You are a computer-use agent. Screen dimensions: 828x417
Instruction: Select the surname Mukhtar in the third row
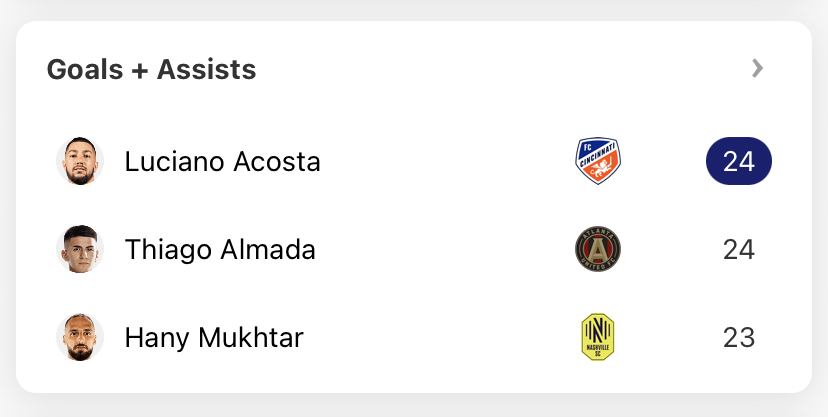[x=251, y=338]
